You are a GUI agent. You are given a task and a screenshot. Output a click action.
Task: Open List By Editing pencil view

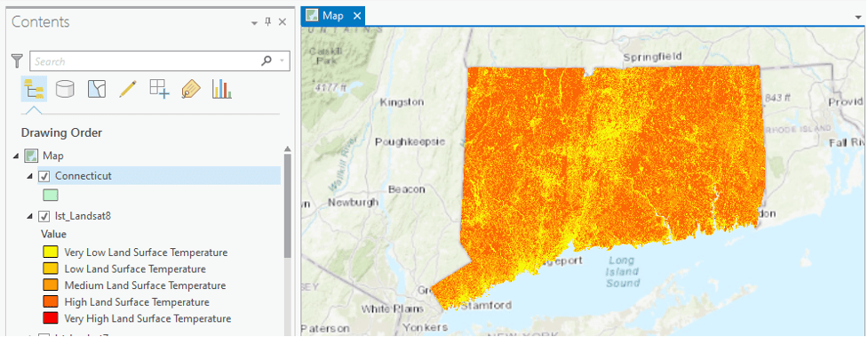point(127,89)
